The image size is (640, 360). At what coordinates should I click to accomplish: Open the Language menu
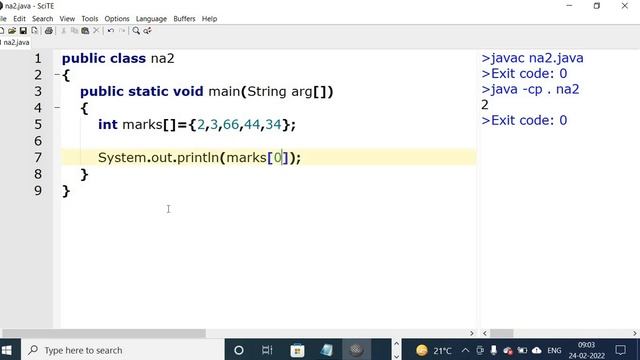(151, 19)
